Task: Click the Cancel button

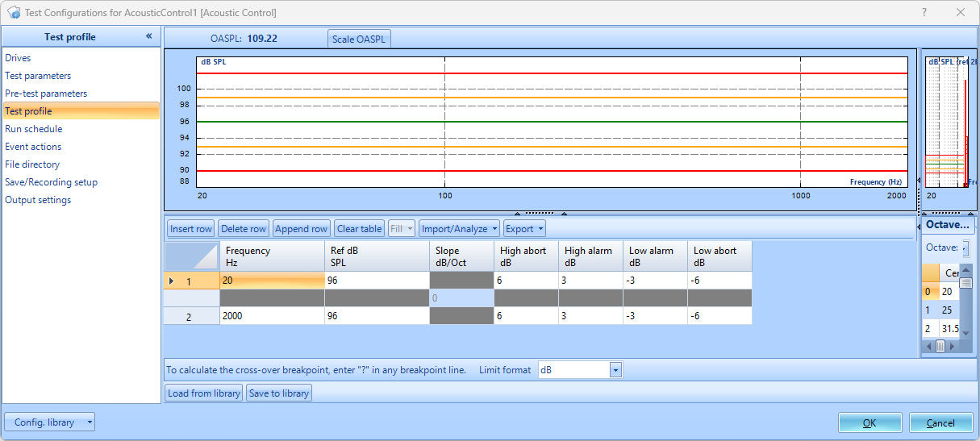Action: point(940,422)
